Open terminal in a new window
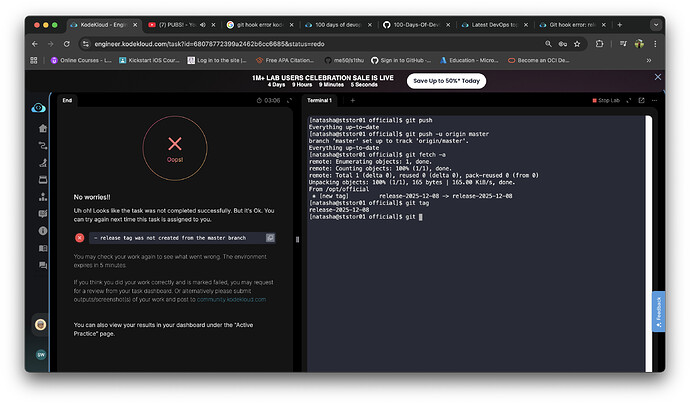 tap(642, 101)
